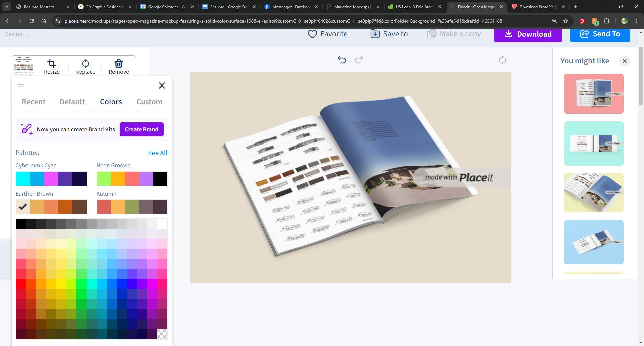Viewport: 644px width, 346px height.
Task: Close the You might like sidebar
Action: 624,61
